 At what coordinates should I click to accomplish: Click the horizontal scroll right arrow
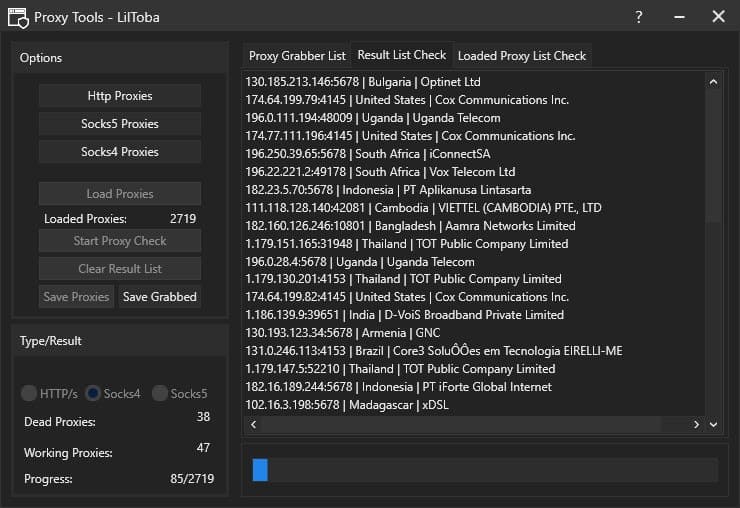pyautogui.click(x=696, y=424)
